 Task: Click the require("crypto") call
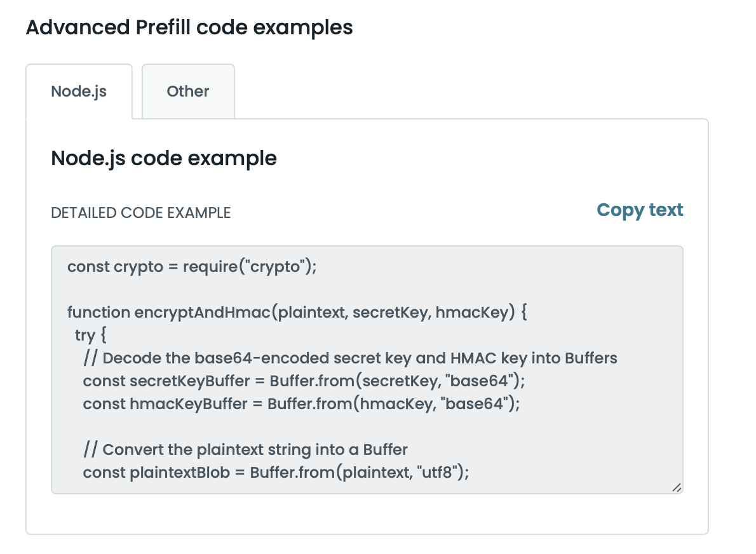247,267
